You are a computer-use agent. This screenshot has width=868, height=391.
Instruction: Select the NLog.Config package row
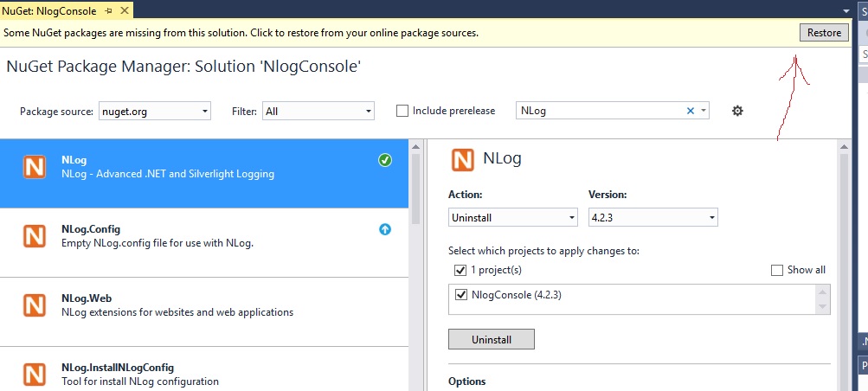point(204,243)
